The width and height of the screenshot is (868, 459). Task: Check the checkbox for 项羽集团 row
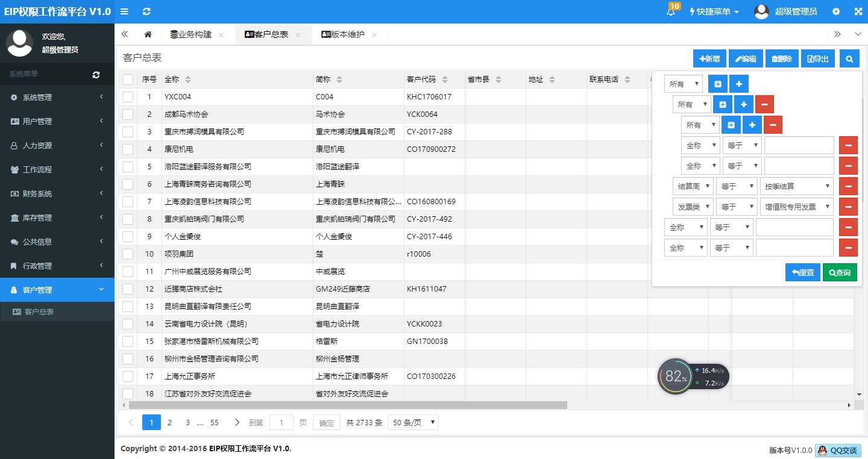[x=127, y=254]
